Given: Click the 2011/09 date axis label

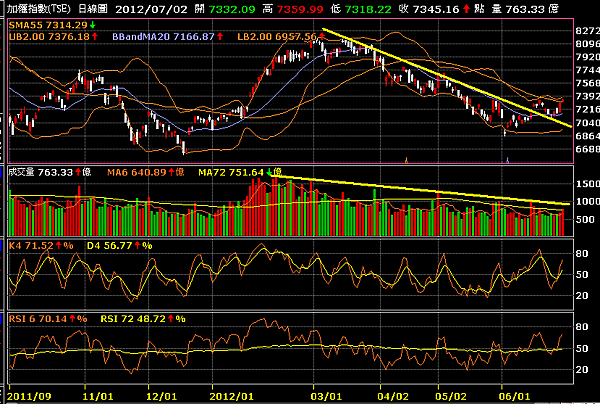Looking at the screenshot, I should (x=29, y=396).
